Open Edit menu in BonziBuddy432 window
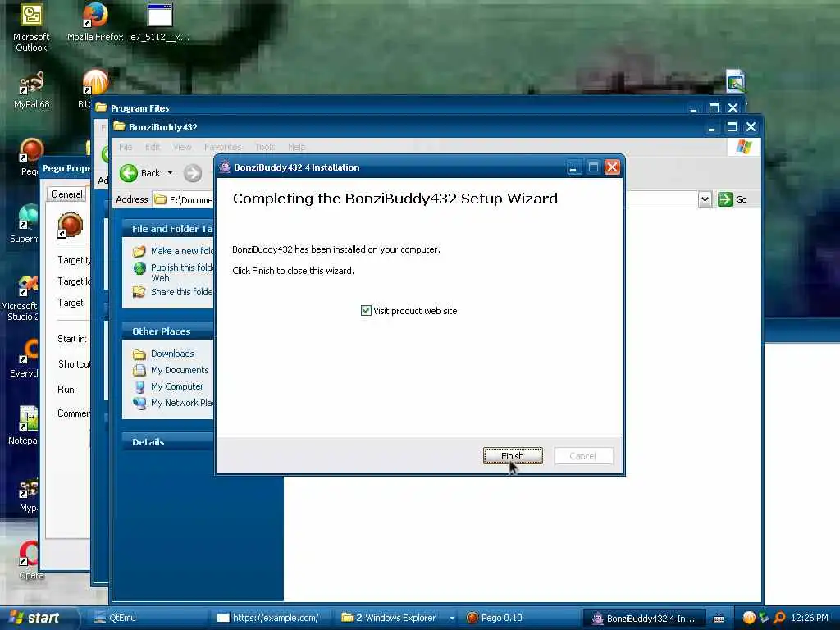The image size is (840, 630). [x=153, y=147]
